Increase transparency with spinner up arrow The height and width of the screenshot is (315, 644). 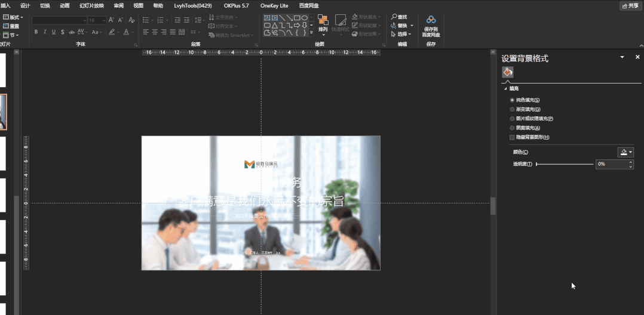(x=631, y=162)
